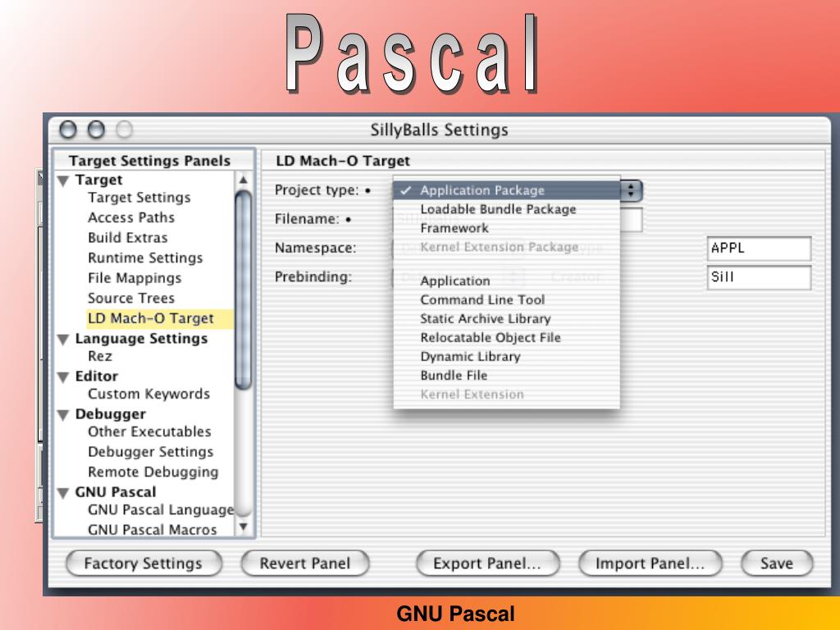840x630 pixels.
Task: Select Command Line Tool project type
Action: pyautogui.click(x=506, y=300)
